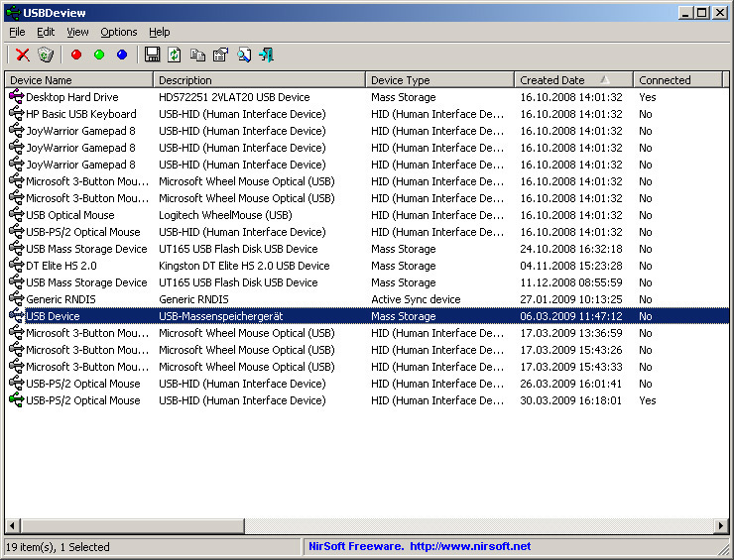This screenshot has height=560, width=734.
Task: Sort by Device Type column header
Action: pyautogui.click(x=440, y=80)
